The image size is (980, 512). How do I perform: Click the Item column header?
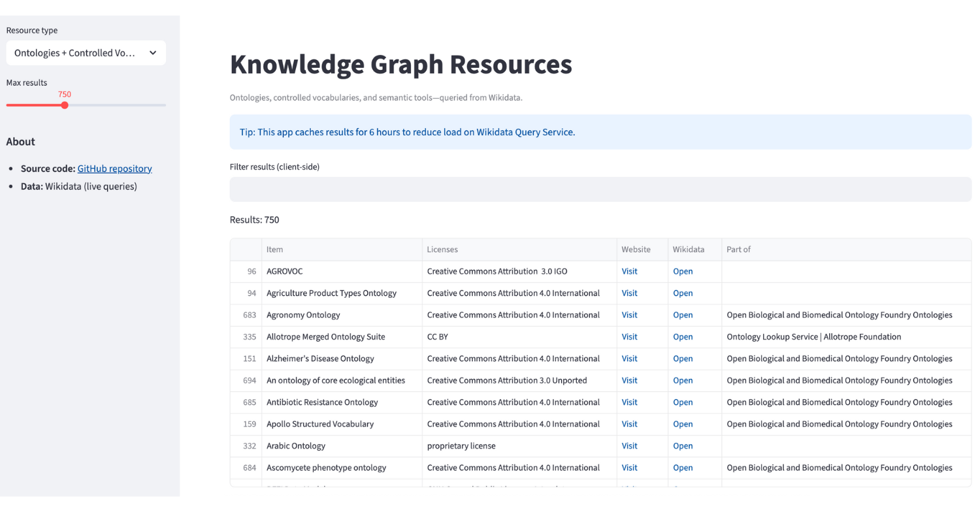click(274, 249)
